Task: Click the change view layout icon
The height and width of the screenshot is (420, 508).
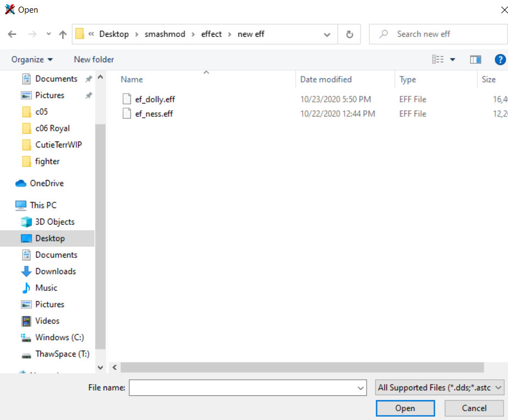Action: (438, 59)
